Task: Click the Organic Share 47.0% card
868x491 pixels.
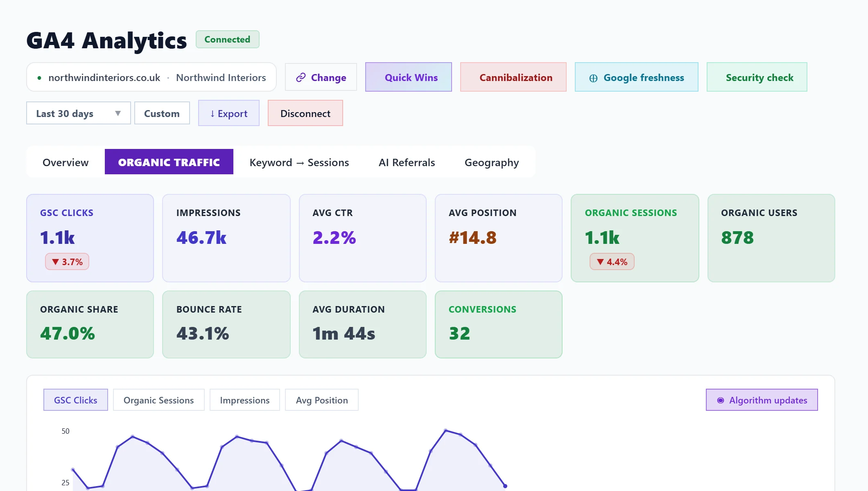Action: click(x=90, y=324)
